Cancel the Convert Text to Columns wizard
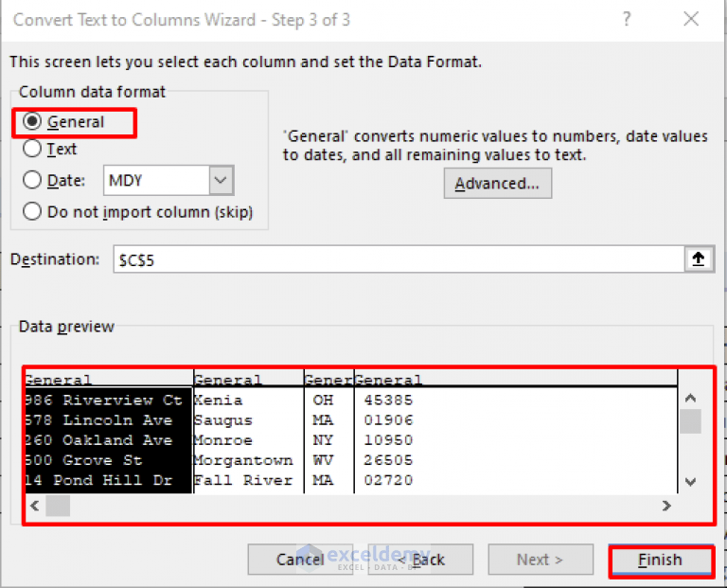Screen dimensions: 727x588 (300, 560)
